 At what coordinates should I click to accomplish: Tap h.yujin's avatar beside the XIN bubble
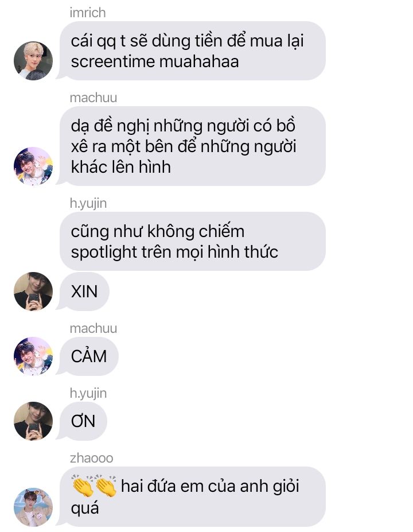(33, 292)
